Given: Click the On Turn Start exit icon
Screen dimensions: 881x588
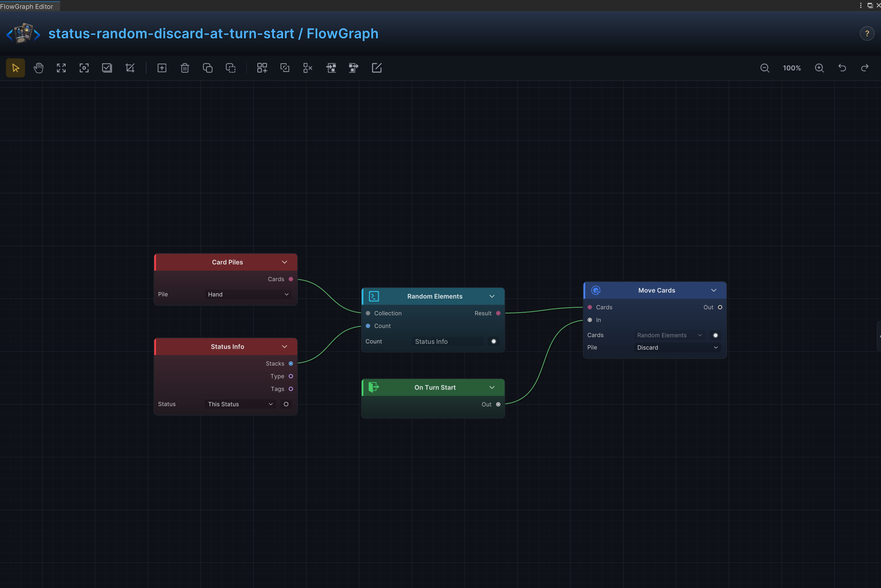Looking at the screenshot, I should (374, 387).
